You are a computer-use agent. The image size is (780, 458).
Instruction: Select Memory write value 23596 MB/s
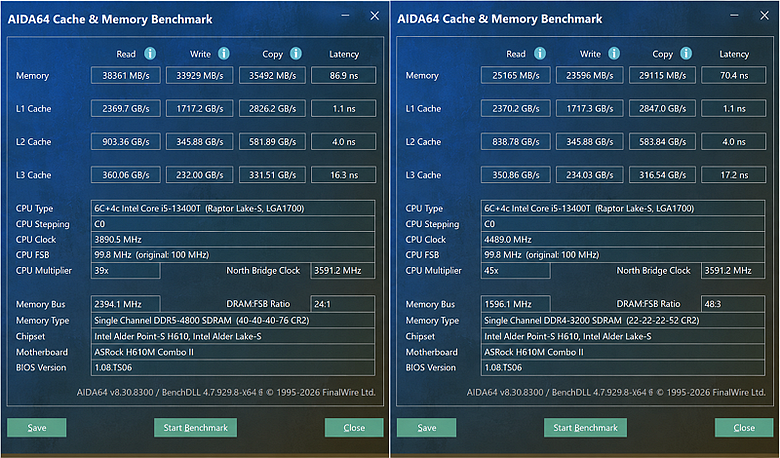[x=589, y=76]
